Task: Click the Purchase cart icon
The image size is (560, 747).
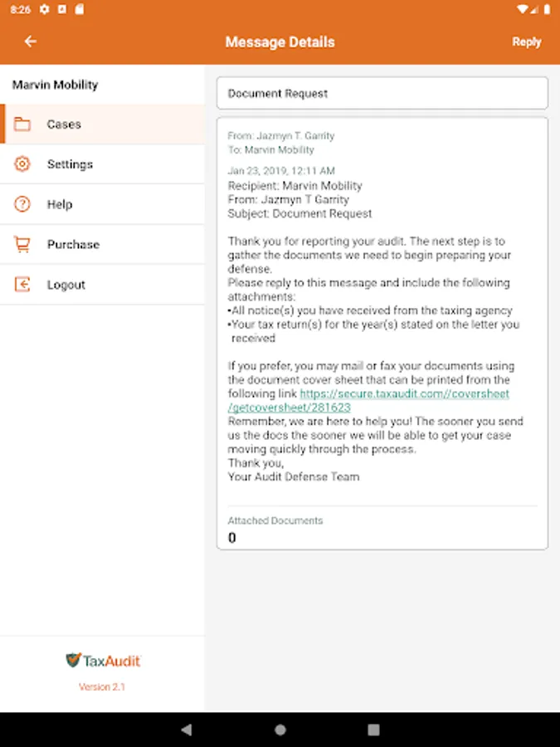Action: (22, 244)
